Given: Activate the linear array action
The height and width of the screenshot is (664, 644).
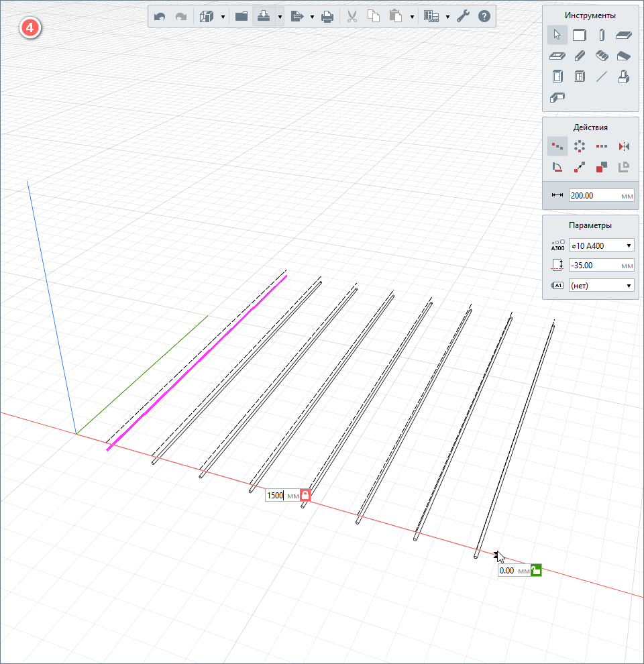Looking at the screenshot, I should [602, 146].
